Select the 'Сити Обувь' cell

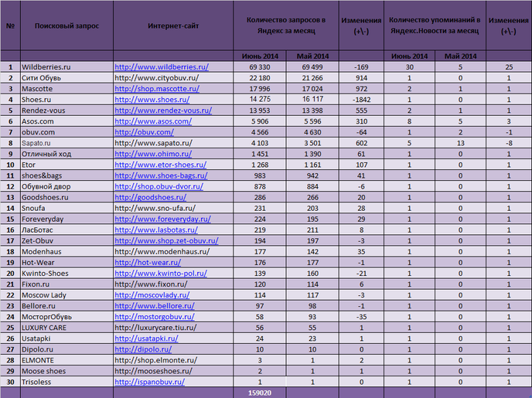pos(66,77)
